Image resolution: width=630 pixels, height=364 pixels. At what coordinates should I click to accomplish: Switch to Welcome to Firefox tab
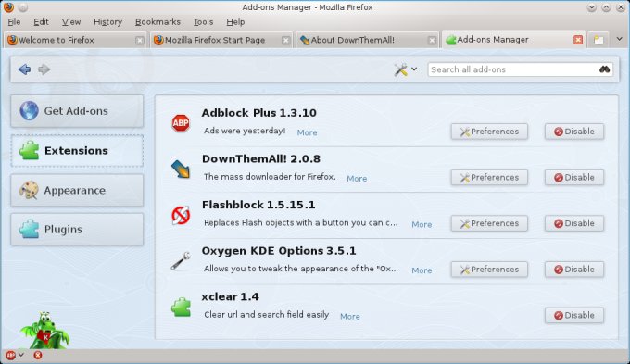(74, 40)
